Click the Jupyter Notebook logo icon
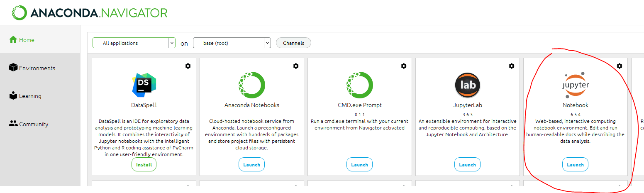Viewport: 644px width, 193px height. coord(576,84)
